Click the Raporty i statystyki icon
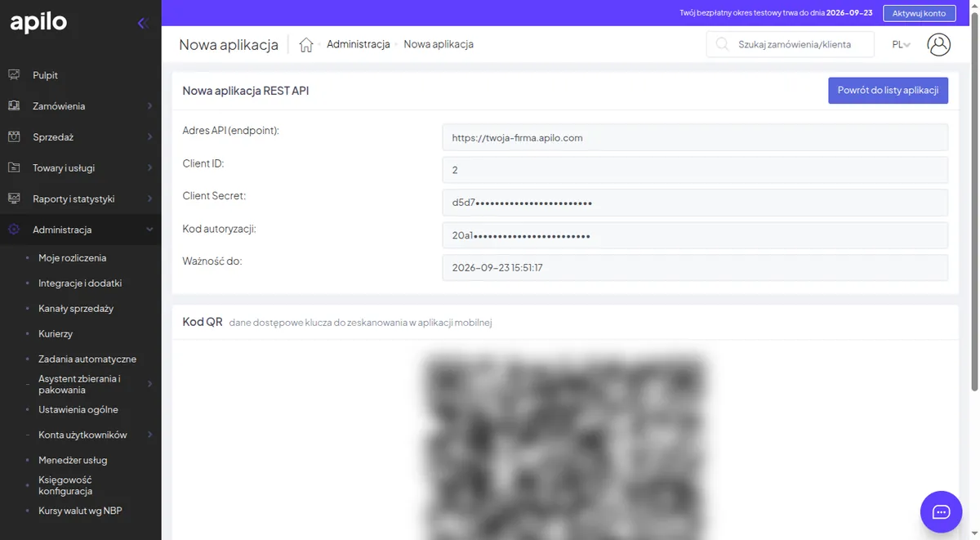The height and width of the screenshot is (540, 980). [14, 199]
